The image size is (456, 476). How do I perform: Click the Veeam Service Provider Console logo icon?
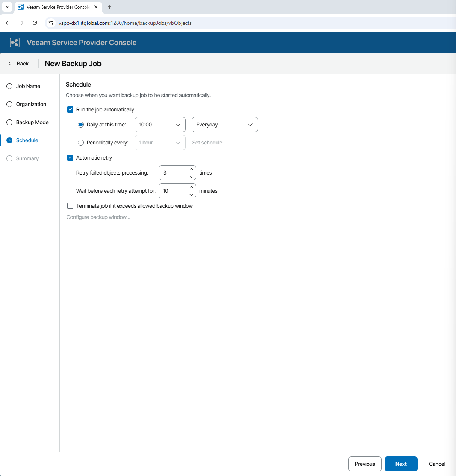15,43
